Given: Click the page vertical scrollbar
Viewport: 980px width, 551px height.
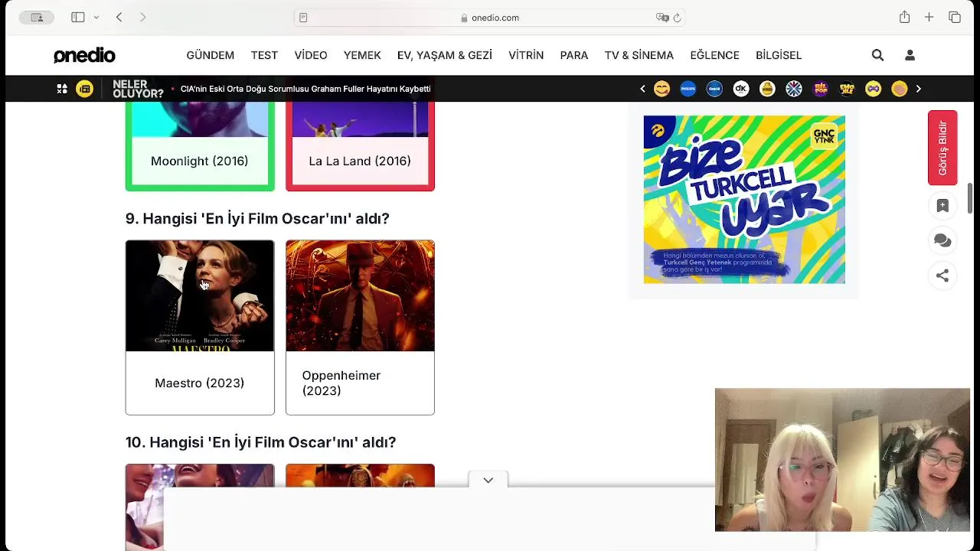Looking at the screenshot, I should 970,198.
